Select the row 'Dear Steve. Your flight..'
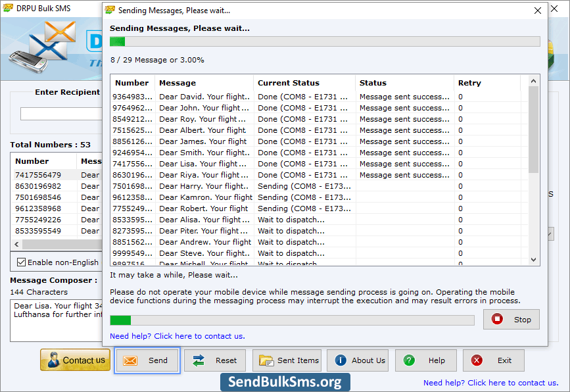 320,253
